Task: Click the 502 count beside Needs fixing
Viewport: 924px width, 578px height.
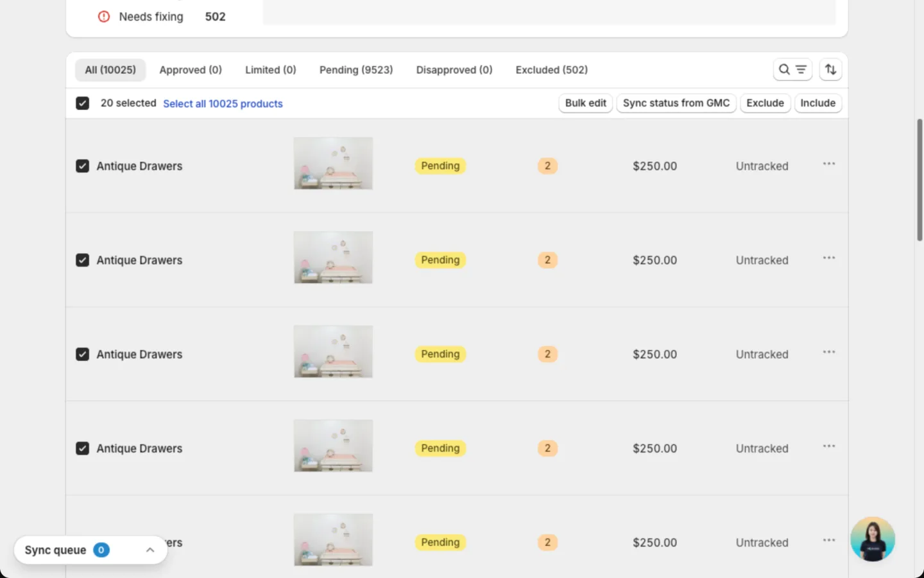Action: coord(215,17)
